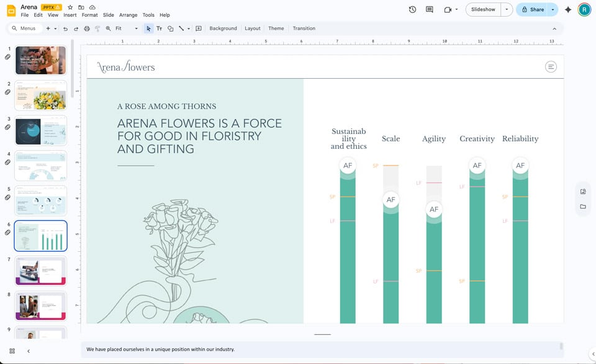Expand the Share options arrow

click(553, 9)
